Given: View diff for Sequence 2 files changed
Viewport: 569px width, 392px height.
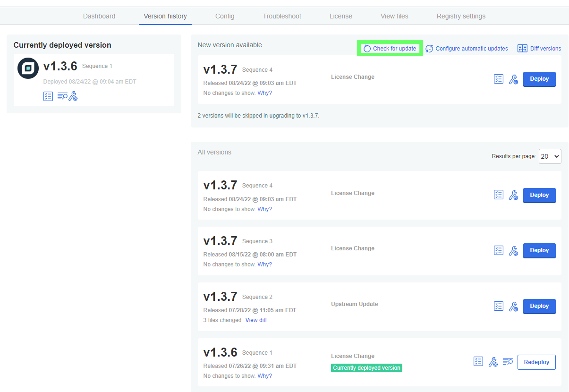Looking at the screenshot, I should [256, 320].
